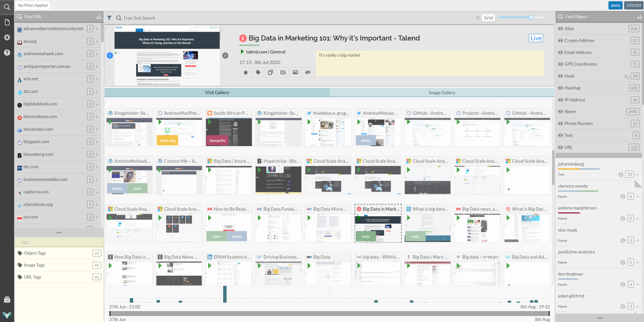This screenshot has height=322, width=644.
Task: Click info icon on the don bradman row
Action: point(623,284)
